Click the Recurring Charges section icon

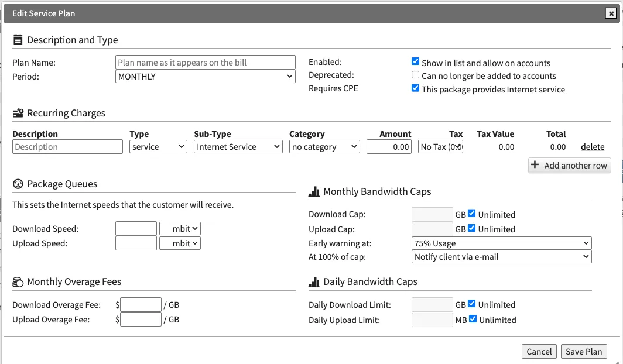pos(18,113)
